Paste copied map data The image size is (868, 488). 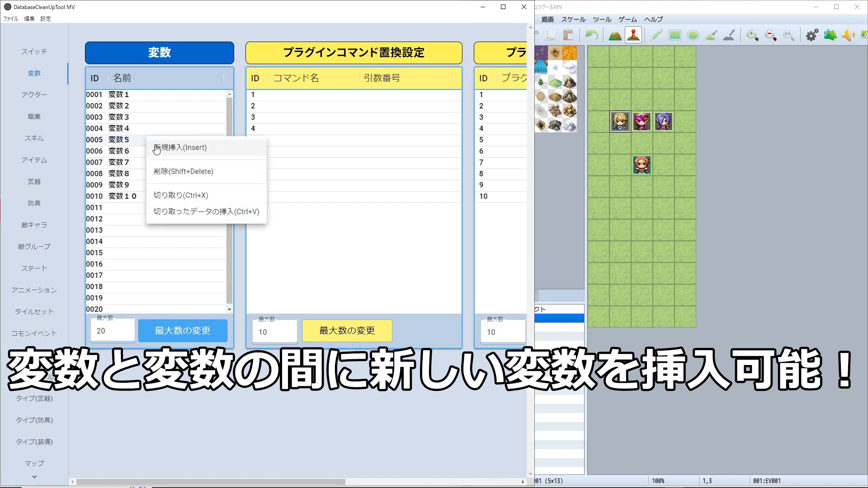pyautogui.click(x=568, y=35)
